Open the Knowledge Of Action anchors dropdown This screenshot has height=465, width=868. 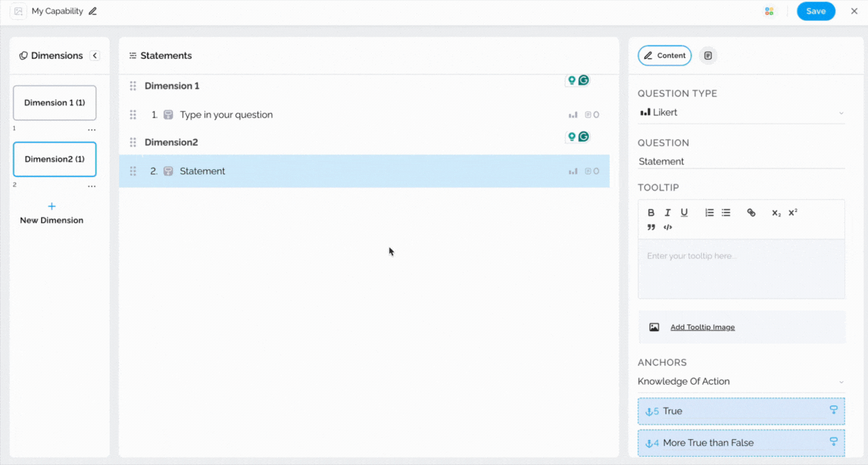pyautogui.click(x=741, y=382)
